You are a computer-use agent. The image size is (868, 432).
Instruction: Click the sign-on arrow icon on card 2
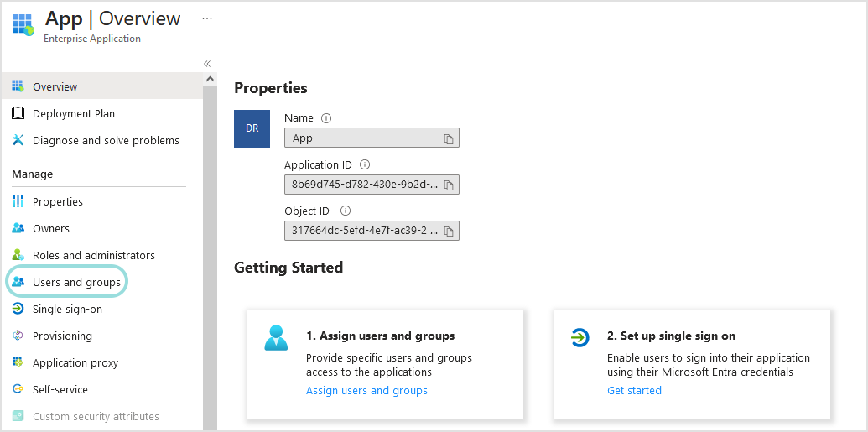(580, 336)
